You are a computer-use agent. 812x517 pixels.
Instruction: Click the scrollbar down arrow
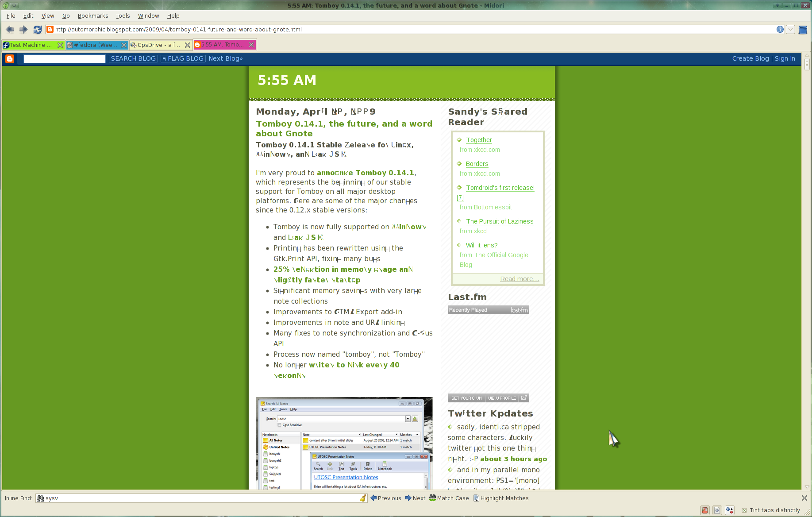pos(807,486)
